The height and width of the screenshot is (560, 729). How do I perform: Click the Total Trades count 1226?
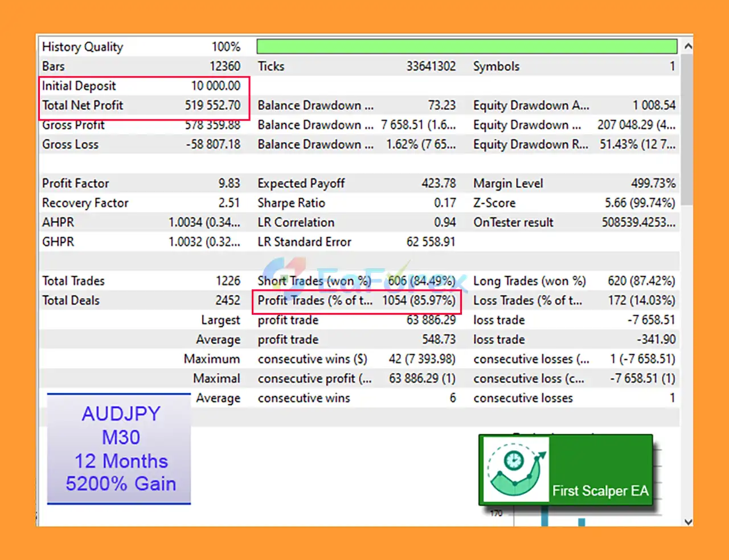pyautogui.click(x=228, y=281)
